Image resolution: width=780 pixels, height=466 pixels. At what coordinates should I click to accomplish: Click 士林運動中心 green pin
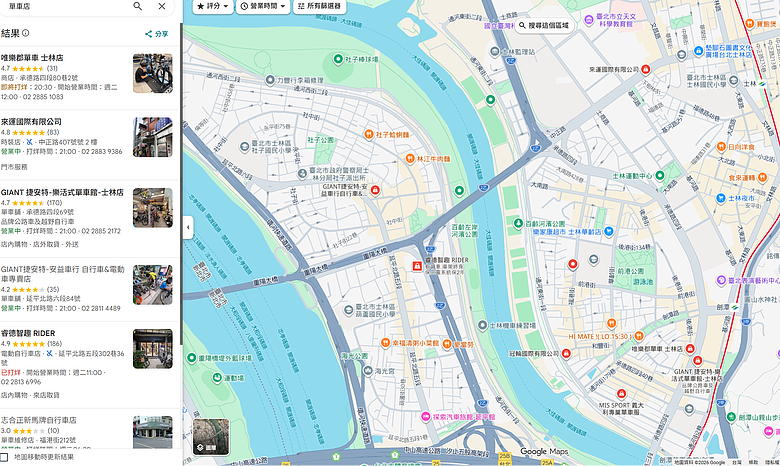pos(660,176)
